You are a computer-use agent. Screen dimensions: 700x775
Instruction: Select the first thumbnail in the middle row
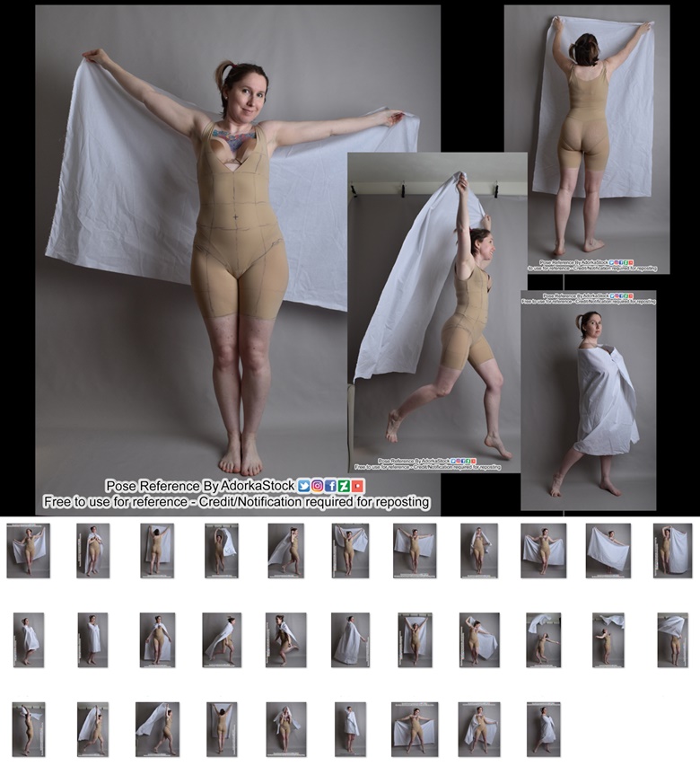click(29, 640)
